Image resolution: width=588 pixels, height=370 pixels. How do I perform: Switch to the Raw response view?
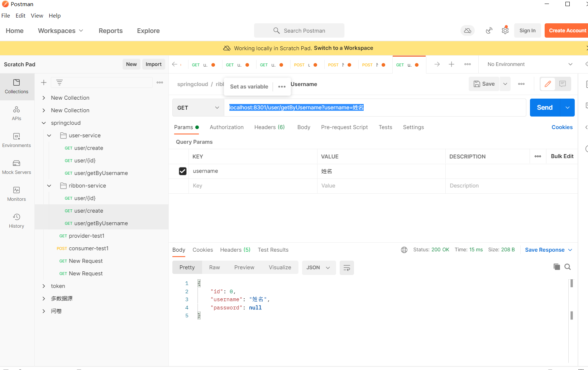215,267
